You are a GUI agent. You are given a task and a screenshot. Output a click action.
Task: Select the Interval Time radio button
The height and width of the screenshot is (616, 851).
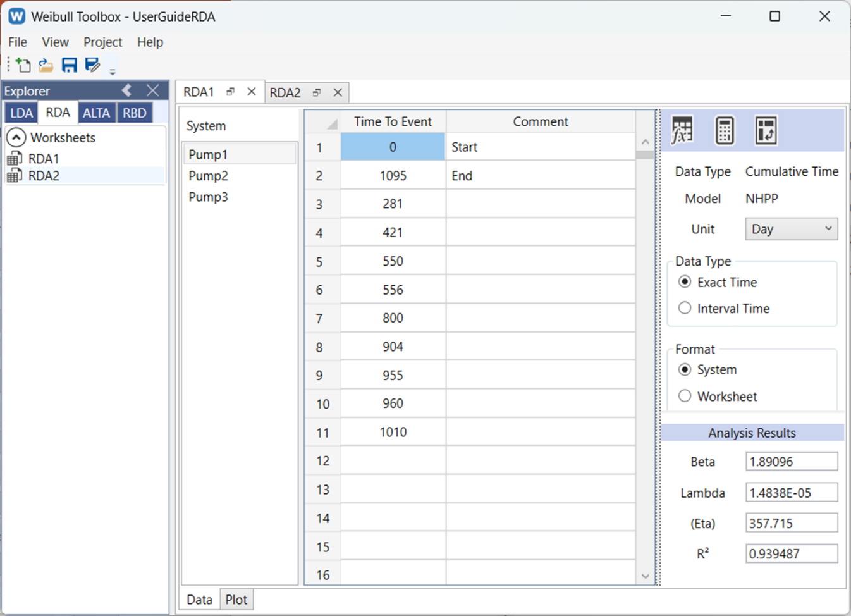click(685, 308)
